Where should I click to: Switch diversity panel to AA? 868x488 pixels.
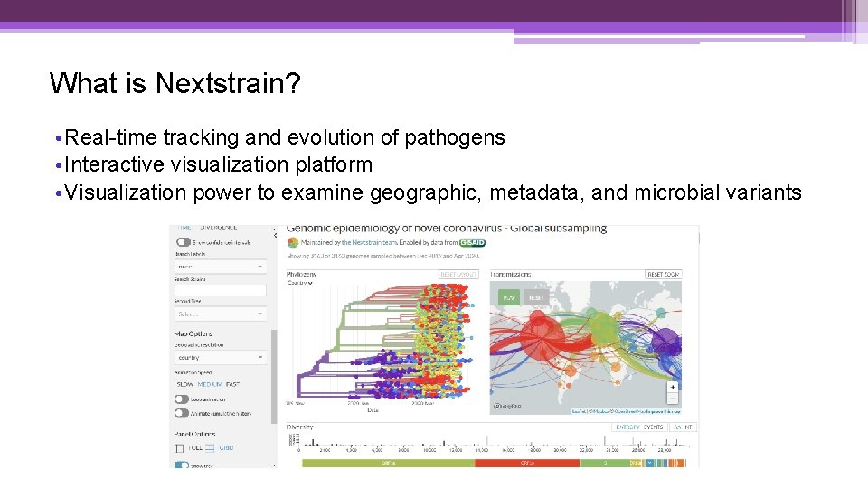[677, 427]
